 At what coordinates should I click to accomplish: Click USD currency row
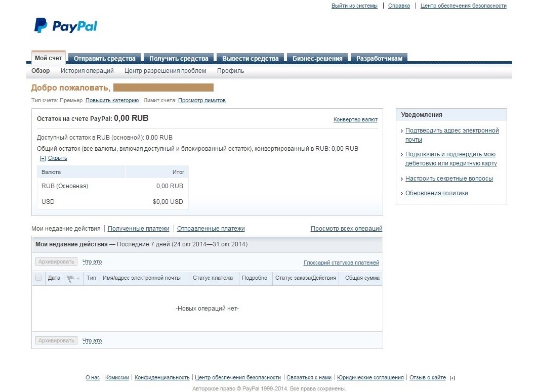click(x=113, y=202)
